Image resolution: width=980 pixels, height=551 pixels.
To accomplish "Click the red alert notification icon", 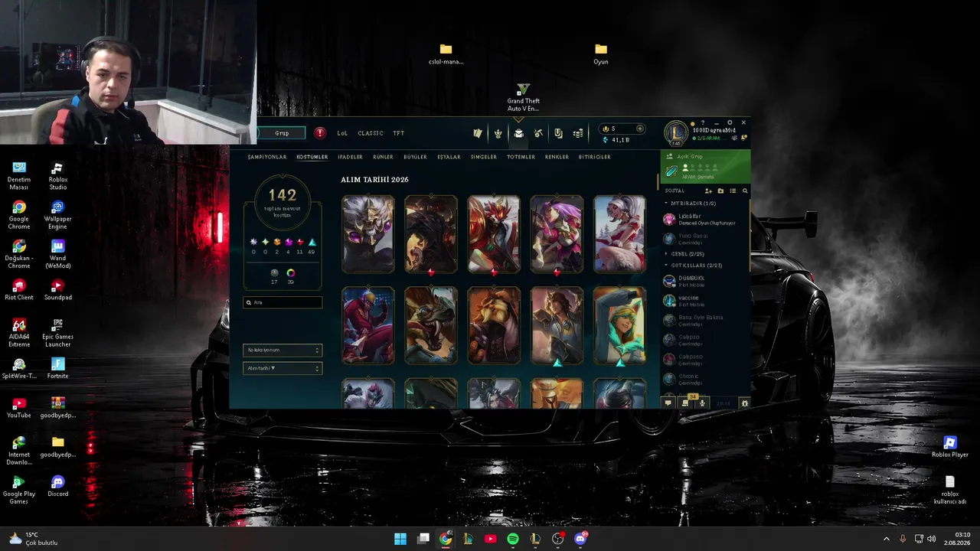I will [320, 133].
